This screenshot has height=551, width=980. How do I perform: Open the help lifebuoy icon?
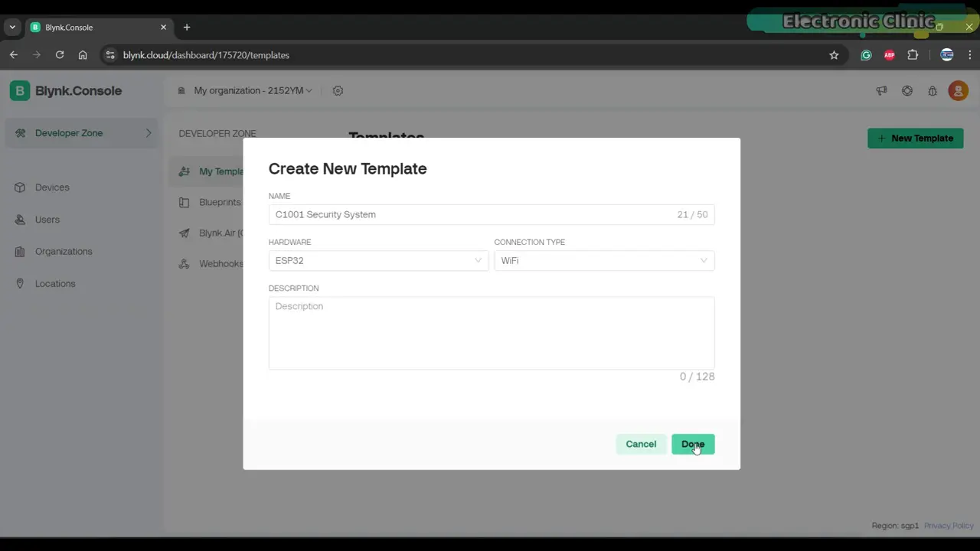tap(907, 90)
